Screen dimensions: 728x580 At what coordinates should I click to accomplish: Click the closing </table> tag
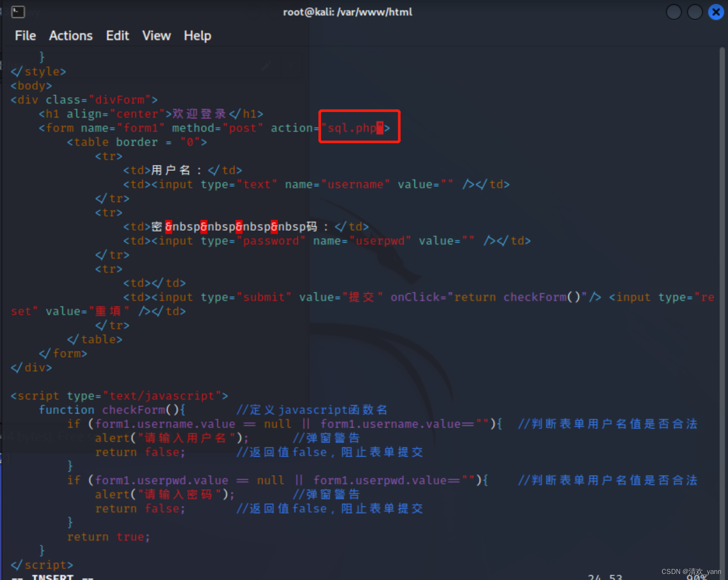tap(95, 339)
